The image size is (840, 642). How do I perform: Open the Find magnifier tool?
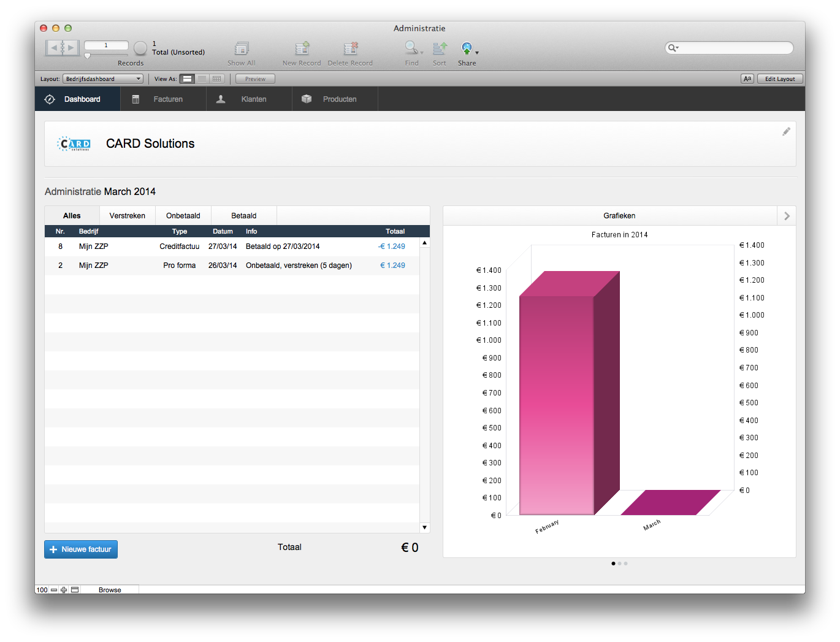click(411, 48)
